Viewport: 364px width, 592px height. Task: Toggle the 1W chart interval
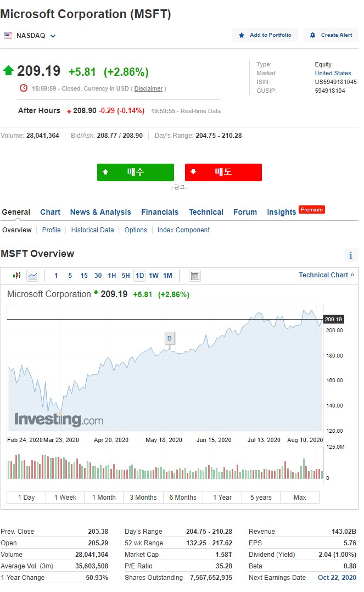[x=154, y=276]
